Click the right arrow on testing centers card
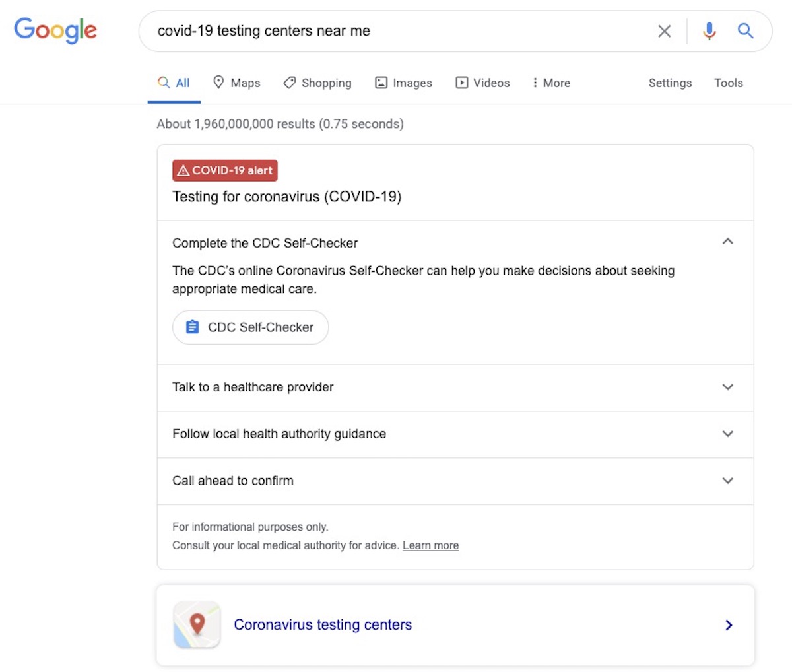Image resolution: width=792 pixels, height=672 pixels. (729, 625)
